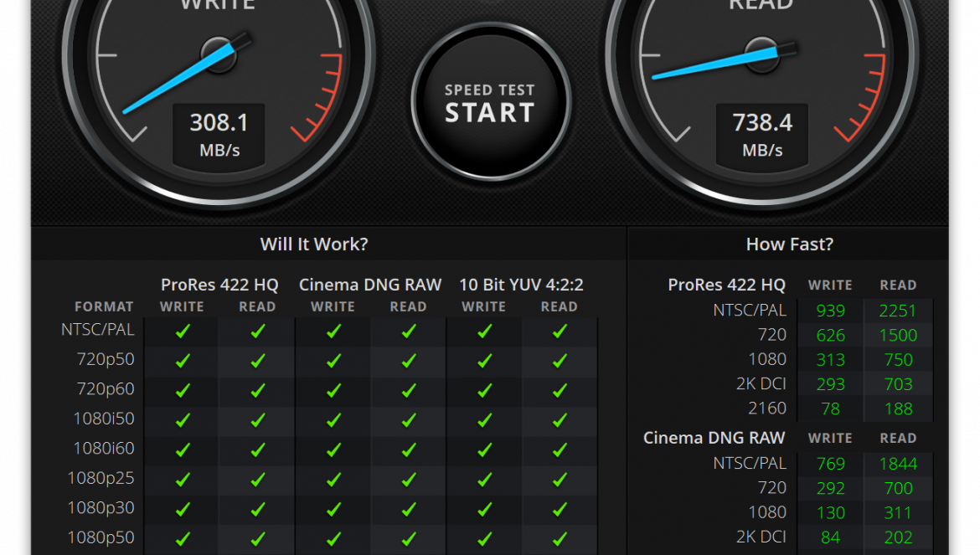Click the 703 read frame rate value

(898, 384)
